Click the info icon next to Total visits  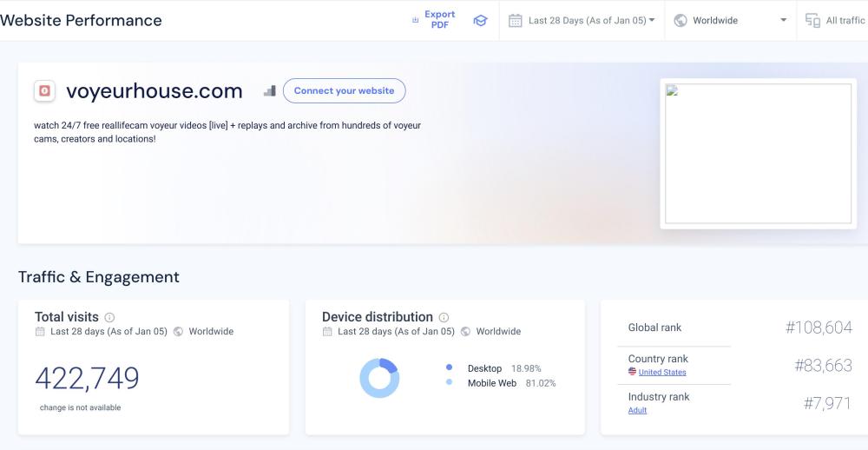tap(109, 318)
